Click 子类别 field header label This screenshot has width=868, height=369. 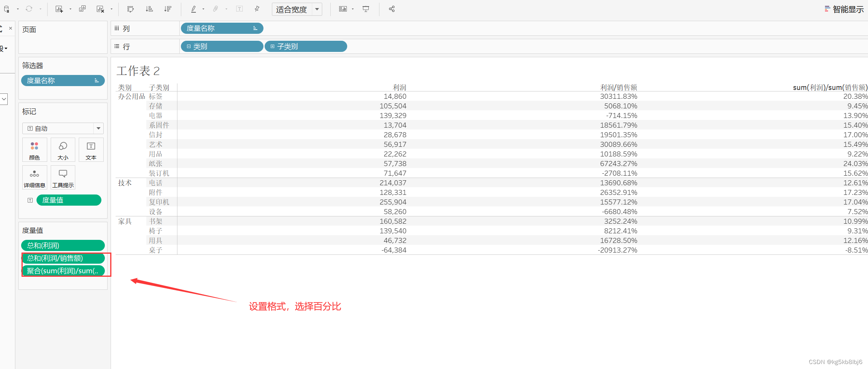coord(159,88)
